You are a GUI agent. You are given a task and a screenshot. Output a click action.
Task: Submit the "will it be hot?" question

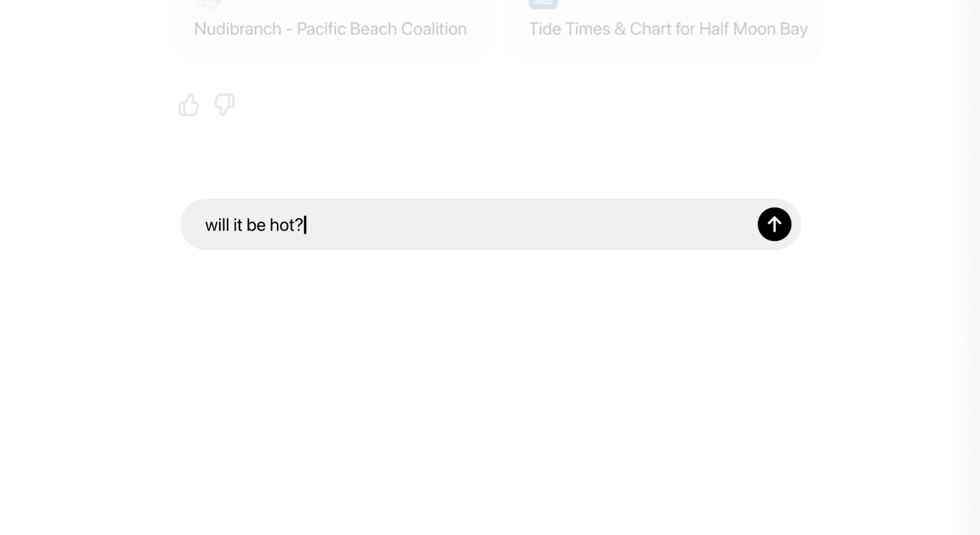pos(774,224)
